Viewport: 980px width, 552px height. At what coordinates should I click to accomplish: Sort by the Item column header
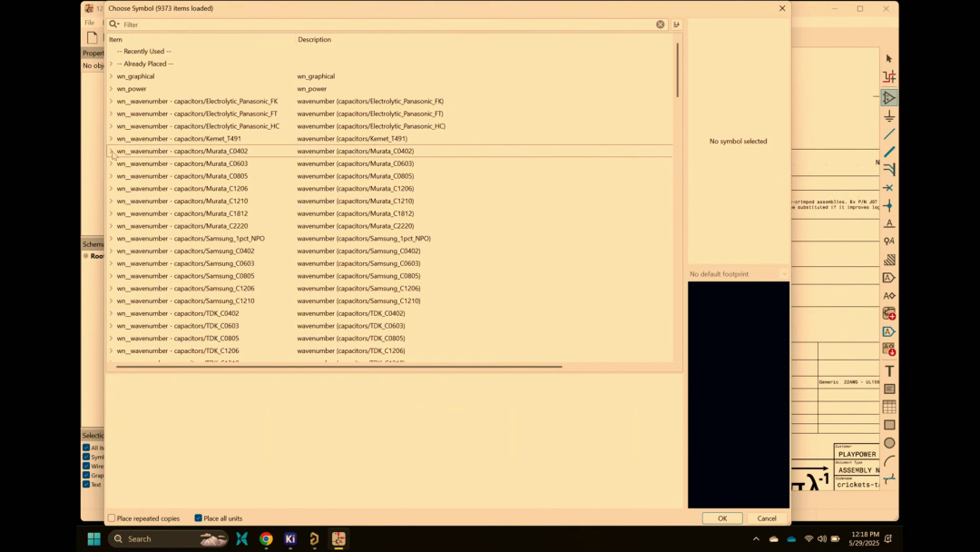(x=201, y=39)
